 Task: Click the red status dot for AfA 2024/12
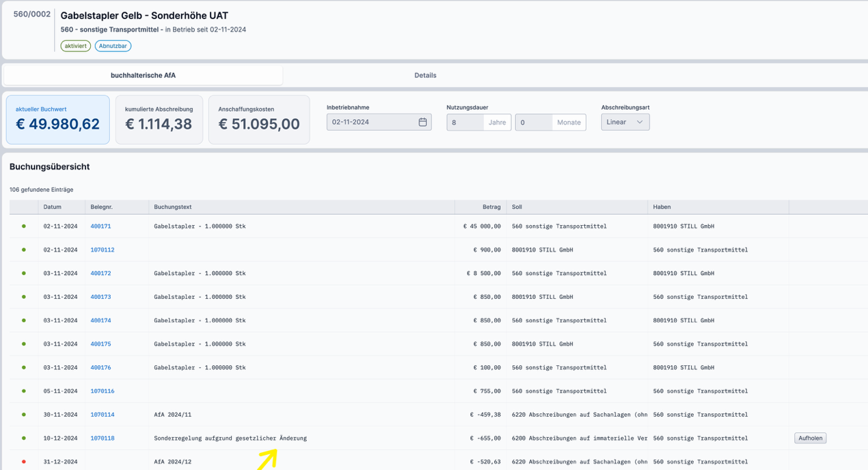24,462
